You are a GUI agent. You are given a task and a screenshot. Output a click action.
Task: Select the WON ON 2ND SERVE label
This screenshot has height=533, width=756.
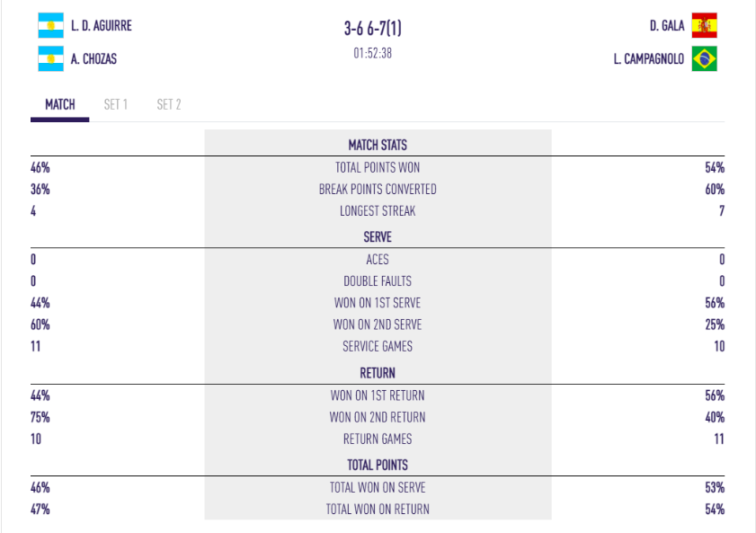coord(378,324)
